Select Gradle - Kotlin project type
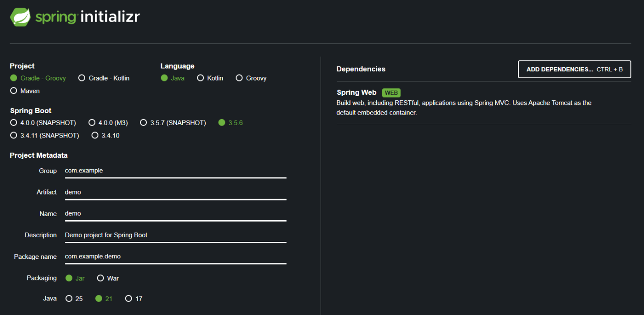This screenshot has height=315, width=644. (x=104, y=78)
